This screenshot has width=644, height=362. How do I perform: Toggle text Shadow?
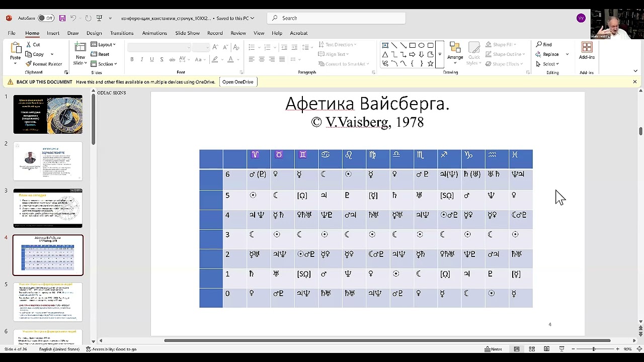(x=162, y=59)
